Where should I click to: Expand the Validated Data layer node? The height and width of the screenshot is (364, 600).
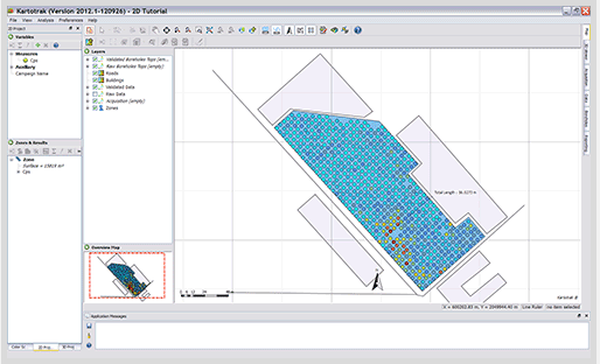(x=88, y=87)
